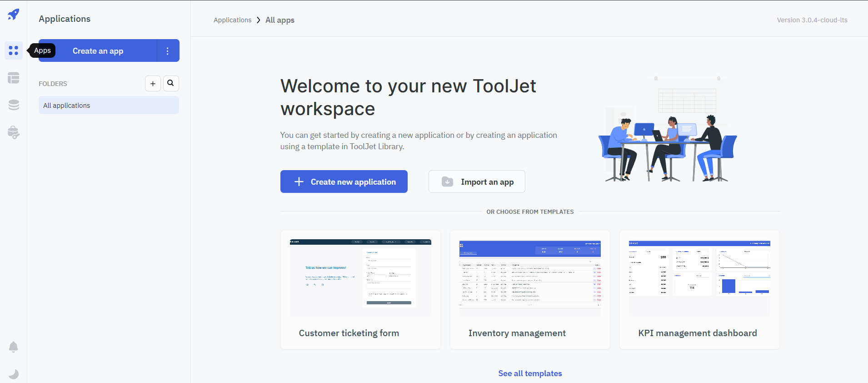Choose the Customer ticketing form template
The height and width of the screenshot is (383, 868).
click(360, 290)
